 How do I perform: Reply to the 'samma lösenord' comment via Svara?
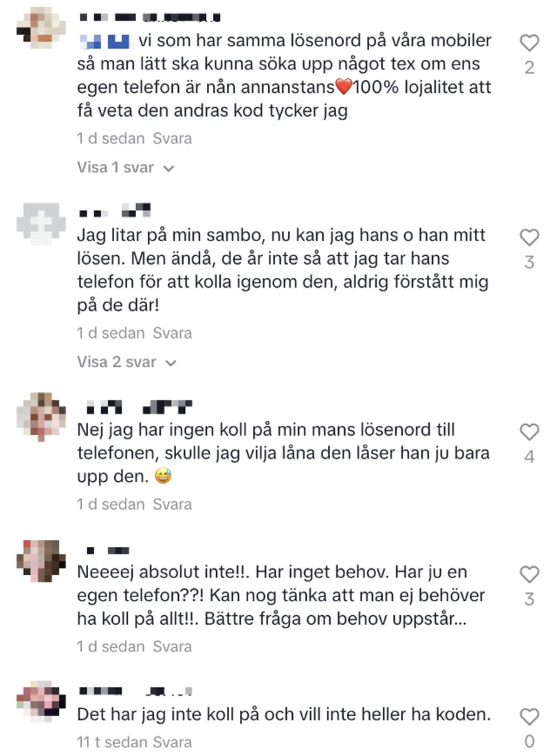click(x=173, y=138)
